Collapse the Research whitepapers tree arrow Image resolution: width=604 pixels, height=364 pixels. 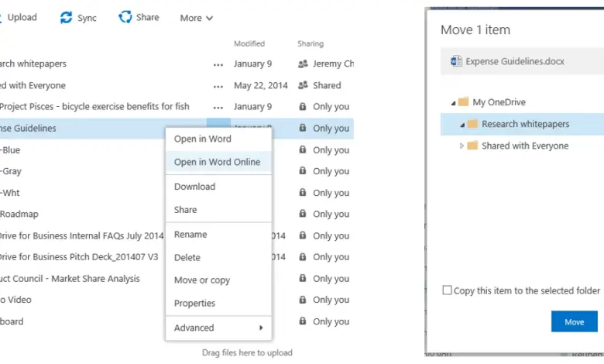462,125
